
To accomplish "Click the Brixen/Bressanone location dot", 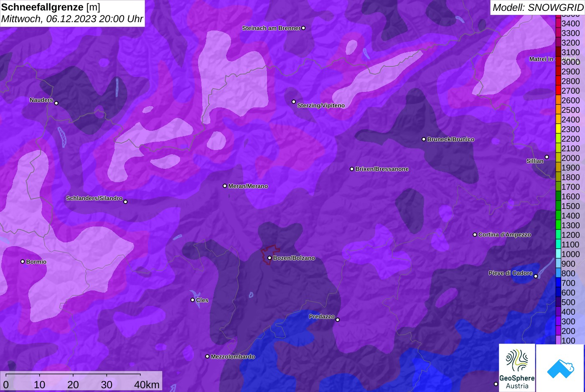I will coord(352,169).
